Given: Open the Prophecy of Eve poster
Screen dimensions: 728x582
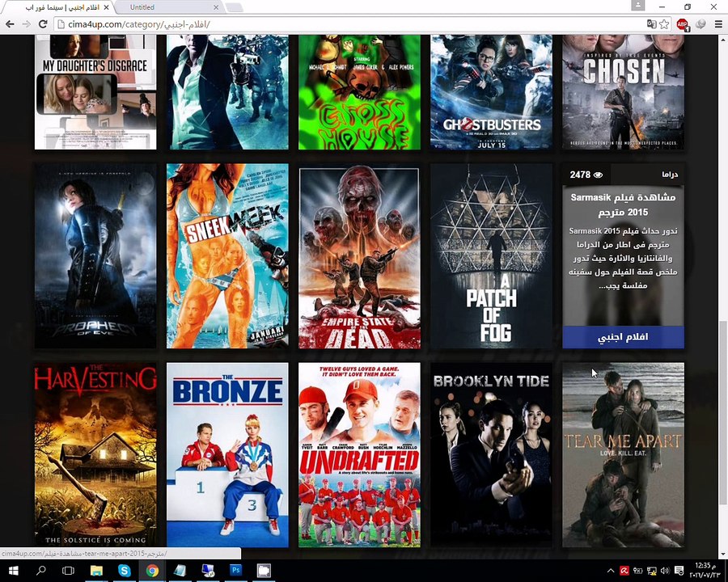Looking at the screenshot, I should coord(95,255).
